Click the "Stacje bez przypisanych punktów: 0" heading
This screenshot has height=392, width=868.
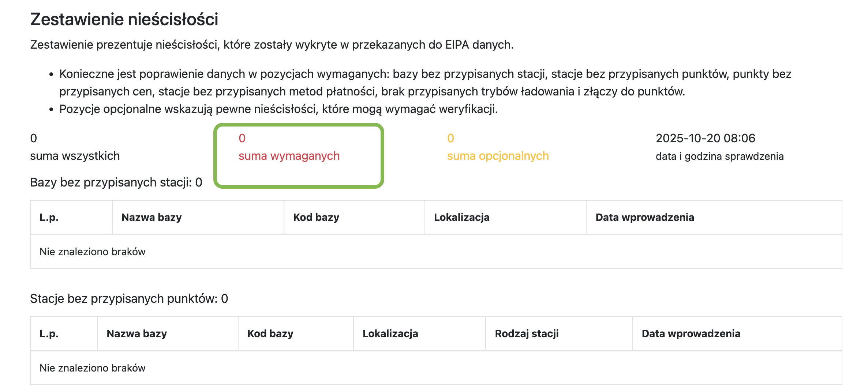(129, 299)
